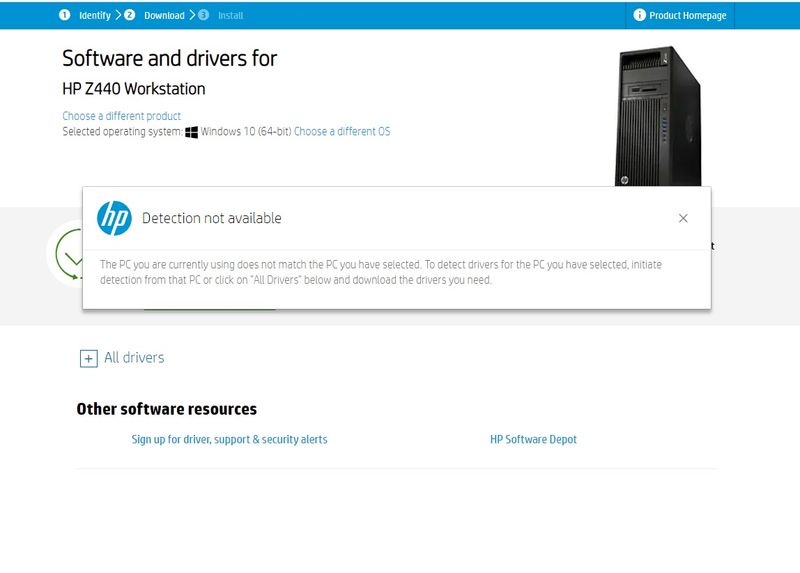The height and width of the screenshot is (573, 800).
Task: Open Sign up for driver alerts link
Action: coord(230,439)
